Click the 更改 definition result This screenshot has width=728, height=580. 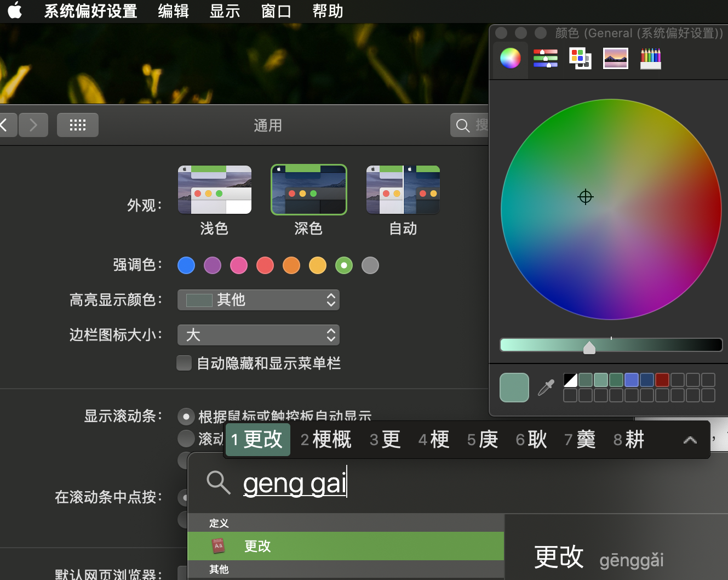pyautogui.click(x=345, y=546)
